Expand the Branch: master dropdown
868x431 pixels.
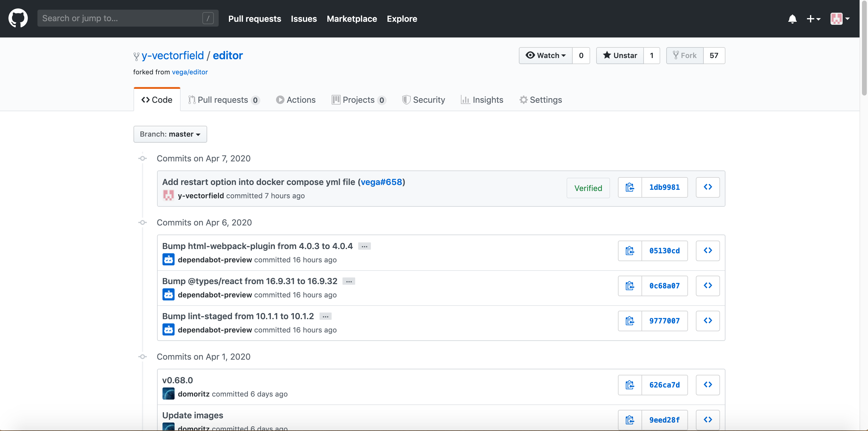pyautogui.click(x=170, y=134)
